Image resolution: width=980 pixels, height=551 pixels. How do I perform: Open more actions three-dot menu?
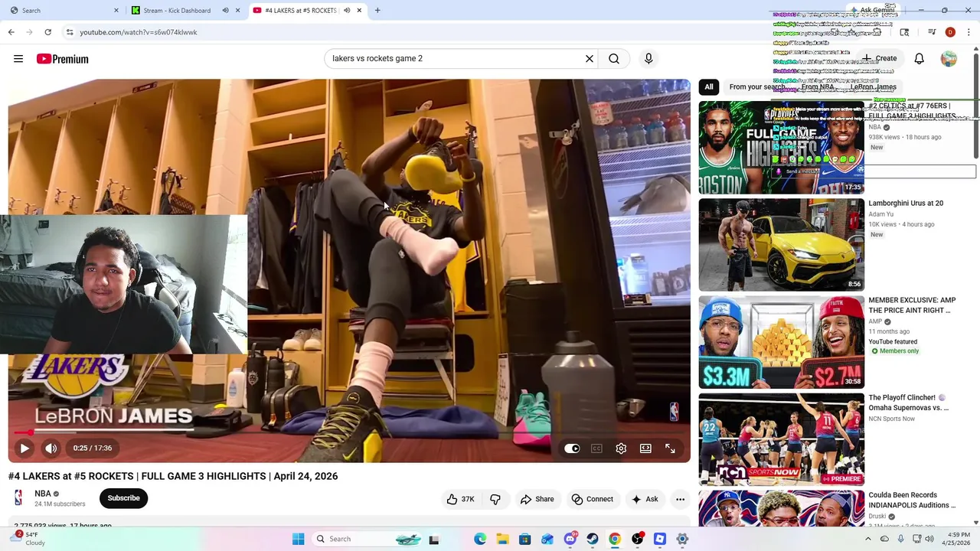coord(680,499)
